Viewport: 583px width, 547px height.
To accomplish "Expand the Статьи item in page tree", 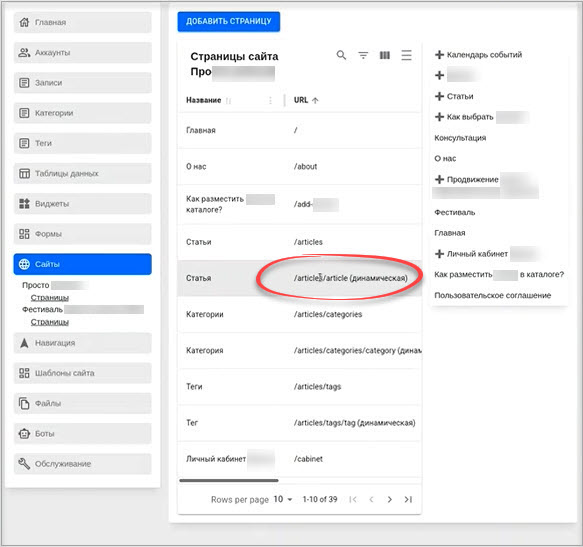I will point(439,96).
